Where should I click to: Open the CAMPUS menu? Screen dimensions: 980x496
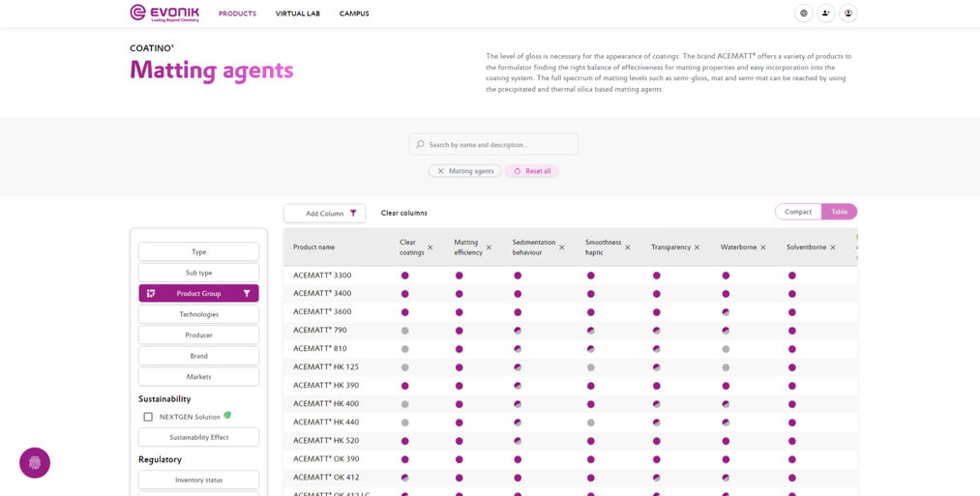coord(354,14)
